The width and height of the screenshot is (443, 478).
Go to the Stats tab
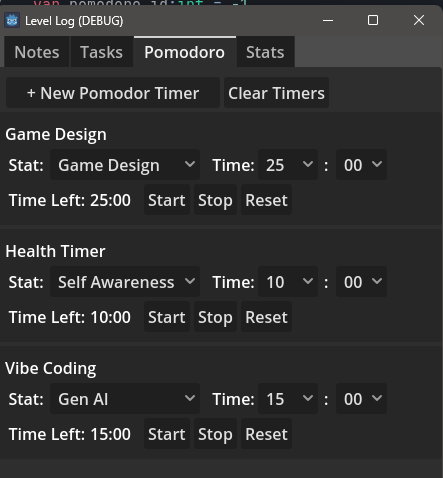click(265, 52)
